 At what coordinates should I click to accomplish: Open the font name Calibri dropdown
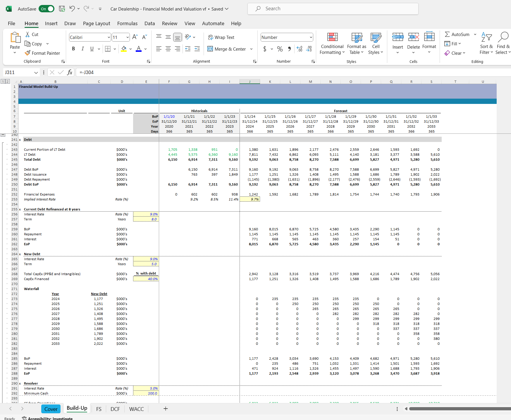(x=109, y=37)
